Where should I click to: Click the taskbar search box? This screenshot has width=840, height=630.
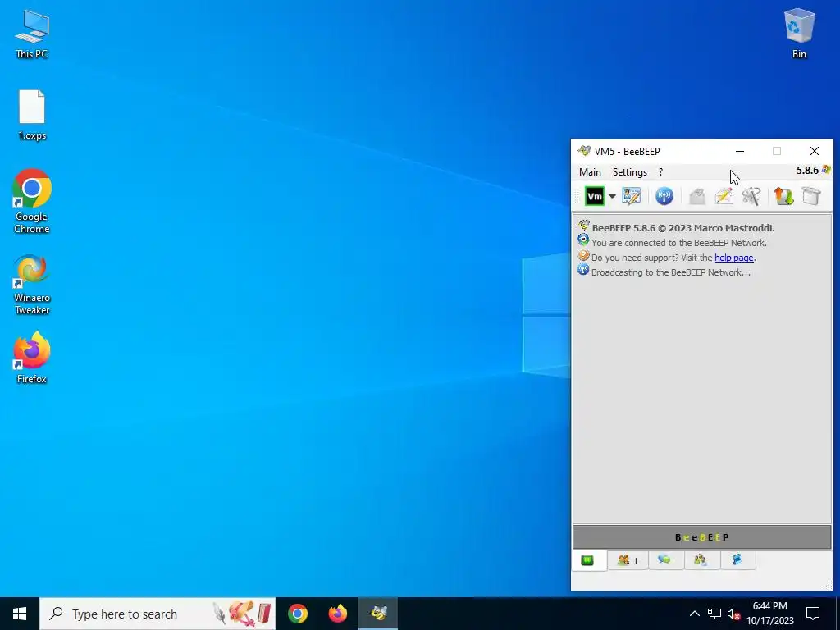[x=157, y=614]
